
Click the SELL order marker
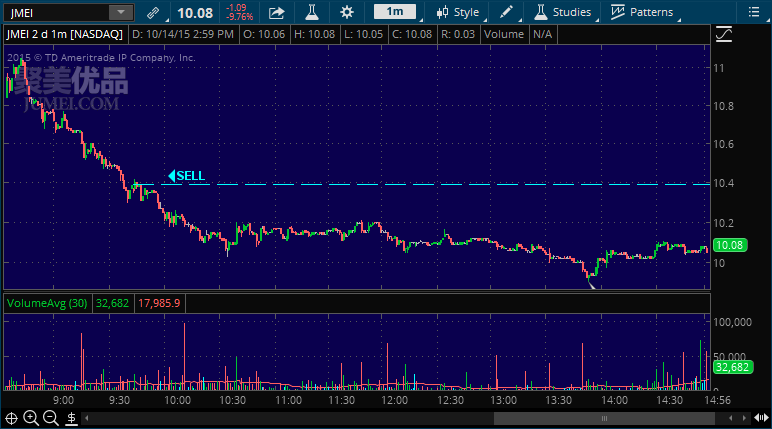pos(187,176)
